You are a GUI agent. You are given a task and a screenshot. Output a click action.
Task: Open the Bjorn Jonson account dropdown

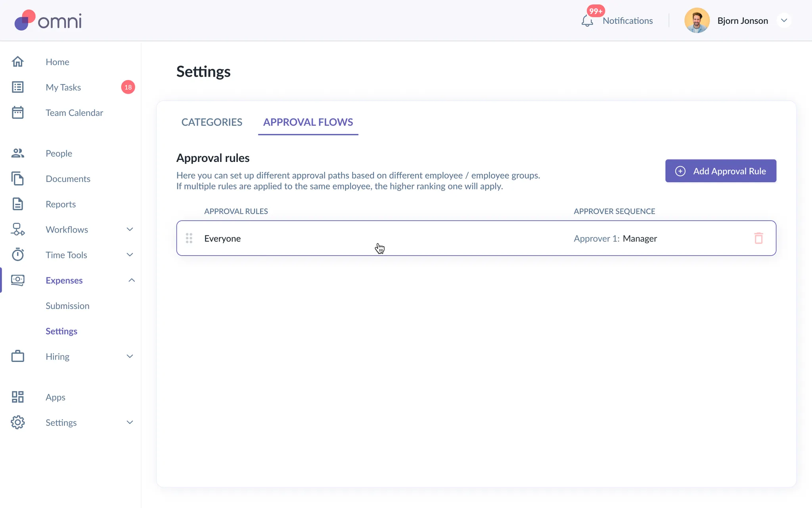click(x=784, y=21)
